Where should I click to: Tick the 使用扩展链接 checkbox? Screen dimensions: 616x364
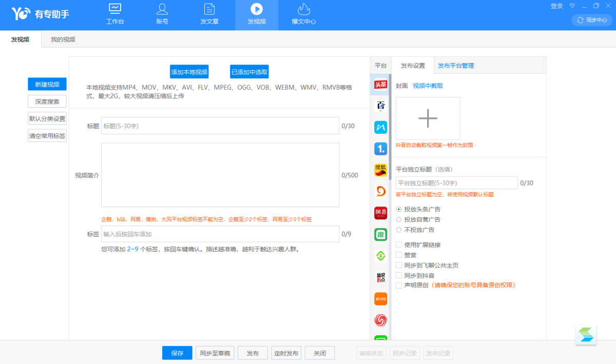click(399, 245)
